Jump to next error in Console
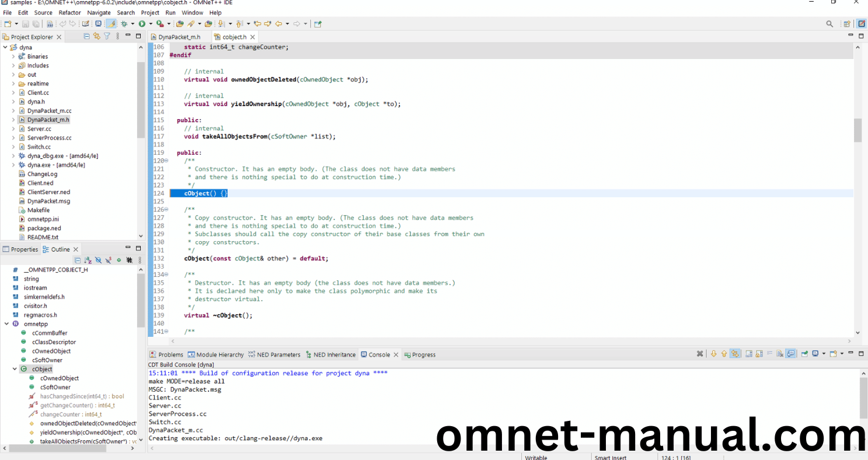This screenshot has width=868, height=460. 713,354
